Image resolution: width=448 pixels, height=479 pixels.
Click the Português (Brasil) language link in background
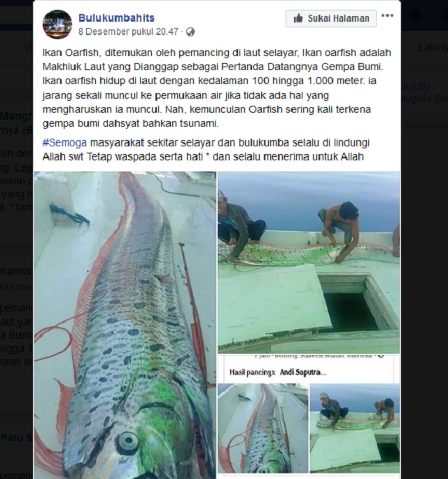425,99
